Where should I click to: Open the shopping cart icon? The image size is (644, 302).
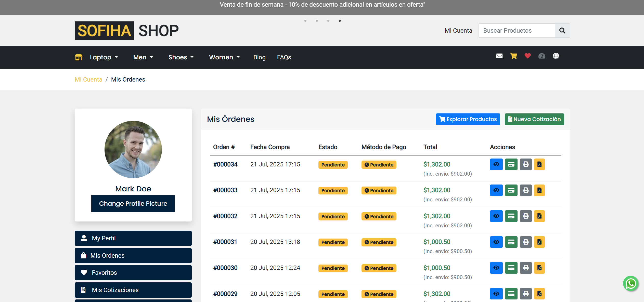[513, 56]
